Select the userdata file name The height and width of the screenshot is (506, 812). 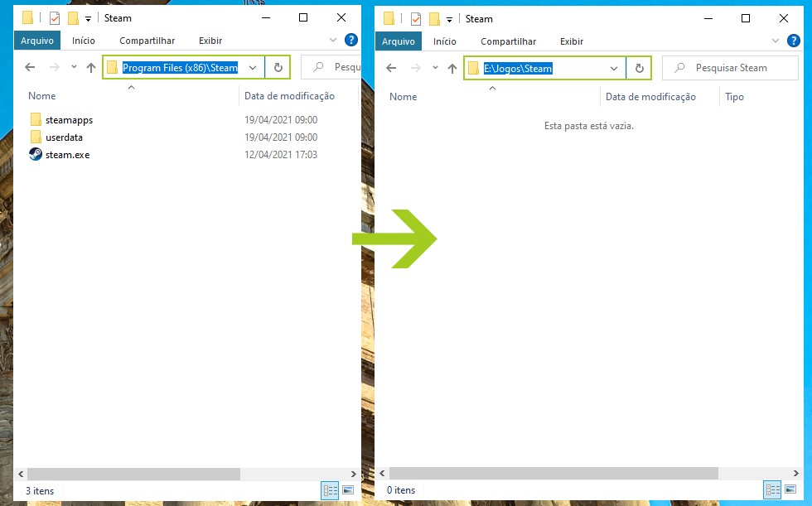point(65,137)
